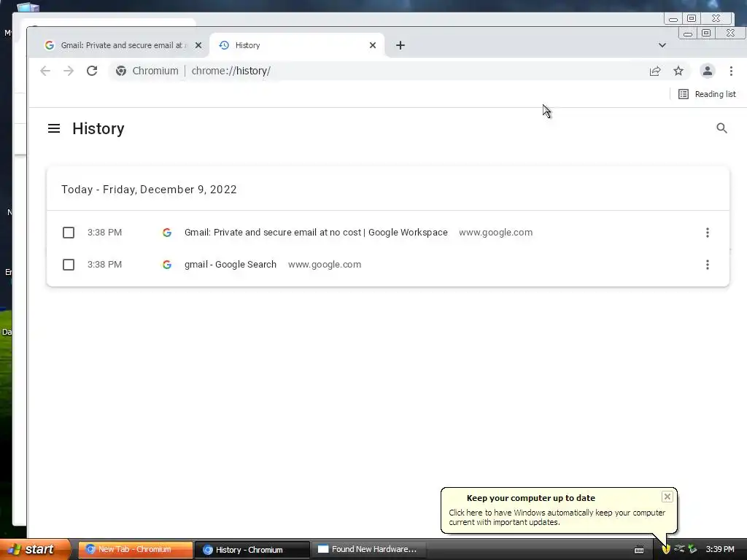Select checkbox for Gmail Private and secure entry
Viewport: 747px width, 560px height.
click(69, 233)
